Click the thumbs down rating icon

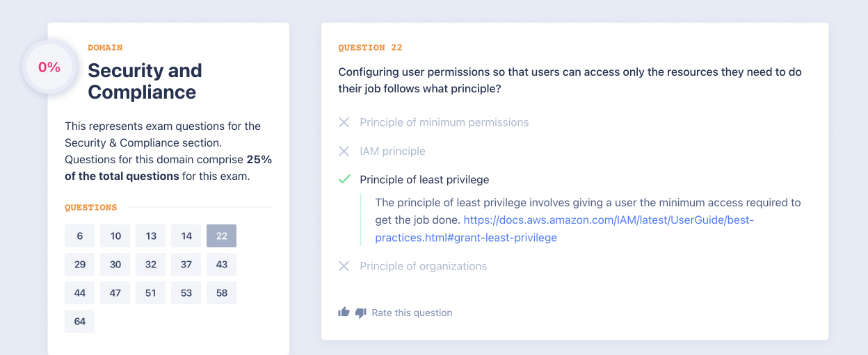pyautogui.click(x=360, y=313)
